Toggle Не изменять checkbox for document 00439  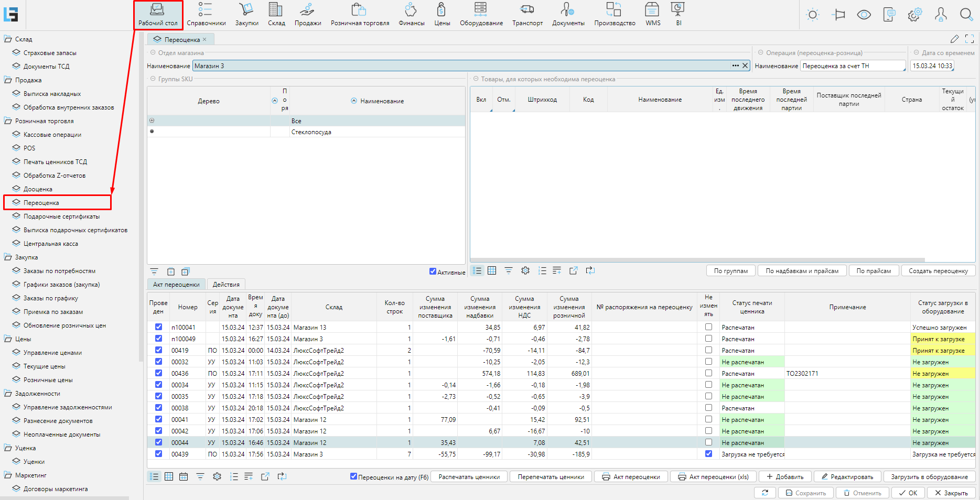click(x=708, y=454)
